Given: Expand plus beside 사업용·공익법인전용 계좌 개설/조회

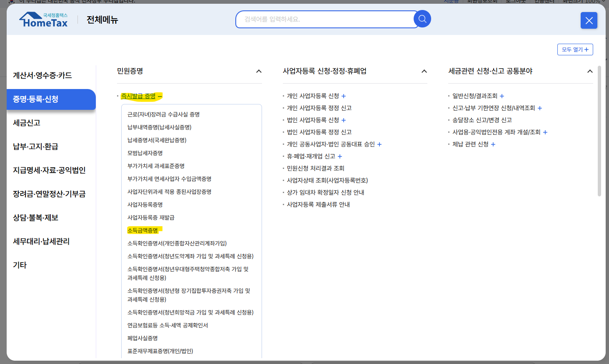Looking at the screenshot, I should click(x=545, y=132).
